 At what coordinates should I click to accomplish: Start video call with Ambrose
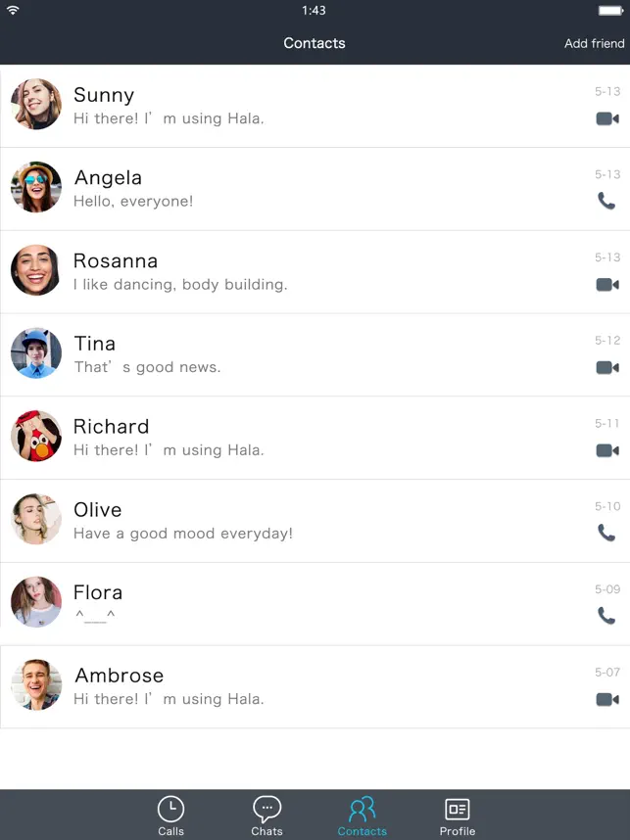coord(606,699)
